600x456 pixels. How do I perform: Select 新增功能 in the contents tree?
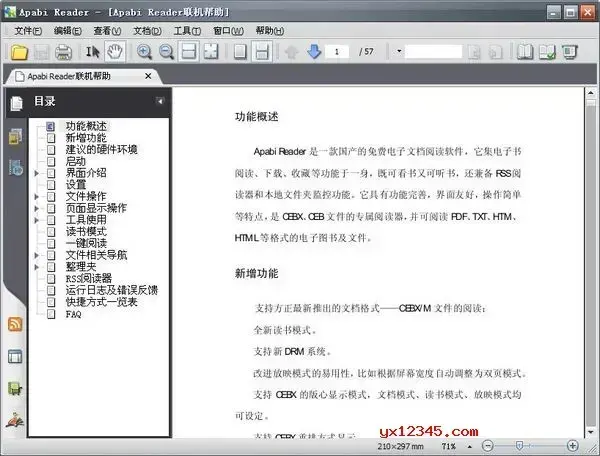pyautogui.click(x=86, y=138)
